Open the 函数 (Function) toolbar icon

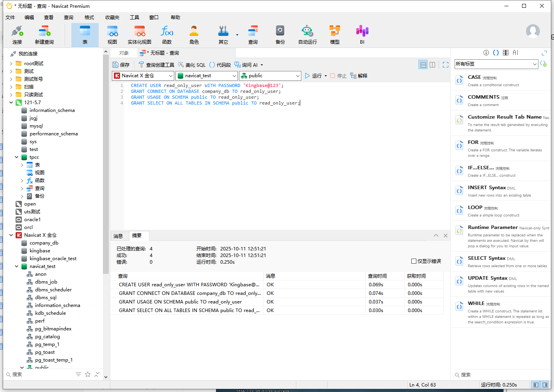[167, 35]
